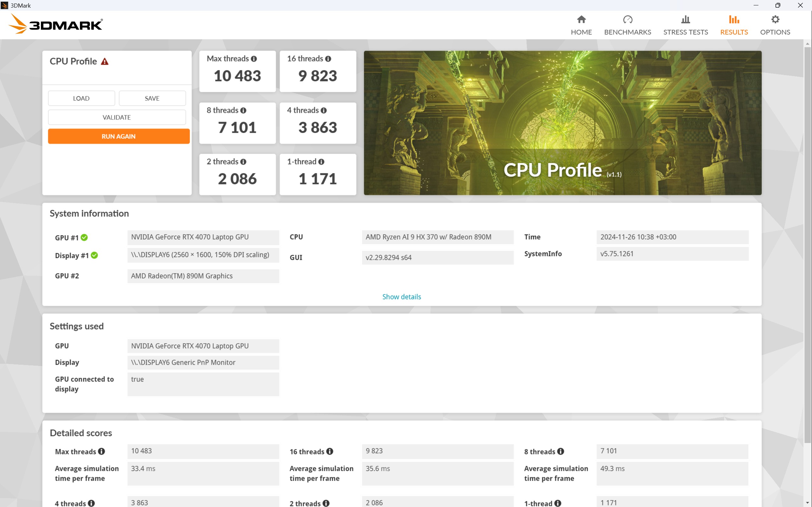812x507 pixels.
Task: Click the orange RUN AGAIN button
Action: click(119, 137)
